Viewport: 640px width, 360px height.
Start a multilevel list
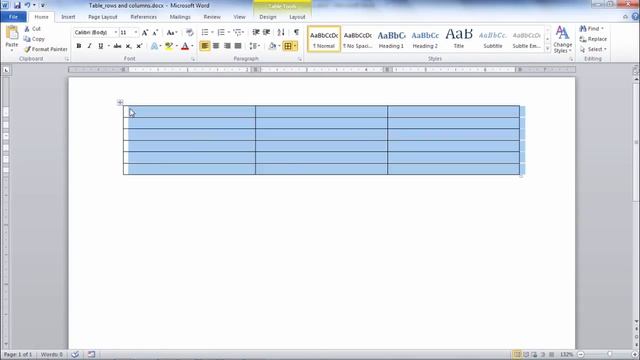(x=238, y=32)
